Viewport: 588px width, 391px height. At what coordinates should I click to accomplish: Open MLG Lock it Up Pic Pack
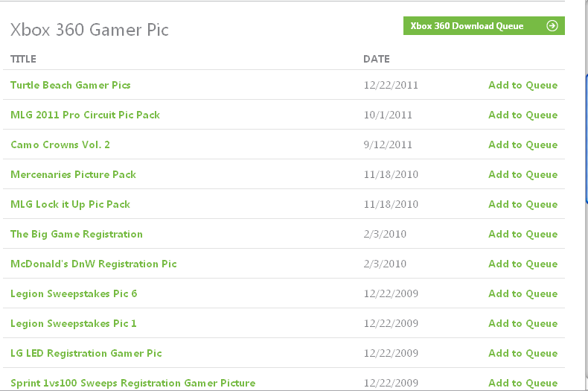70,205
